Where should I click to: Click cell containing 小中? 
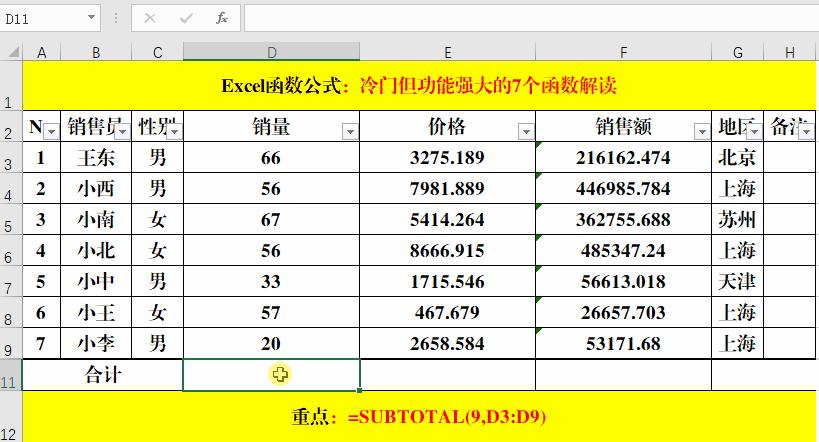click(96, 281)
